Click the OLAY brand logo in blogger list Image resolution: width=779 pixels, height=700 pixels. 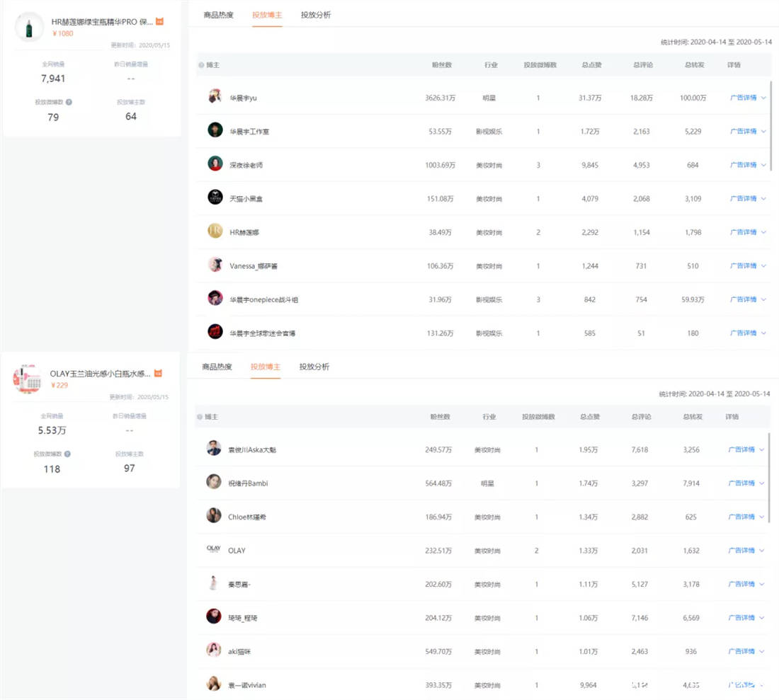pos(214,549)
